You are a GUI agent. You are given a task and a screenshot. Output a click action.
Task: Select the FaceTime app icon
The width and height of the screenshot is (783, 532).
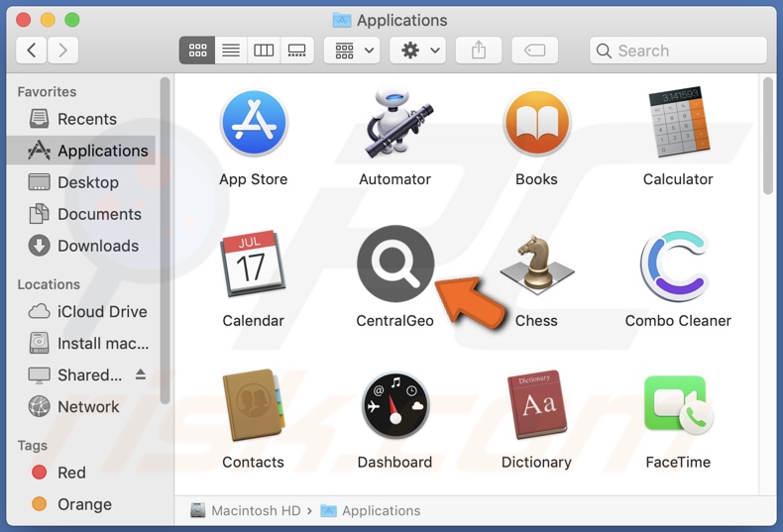(678, 405)
